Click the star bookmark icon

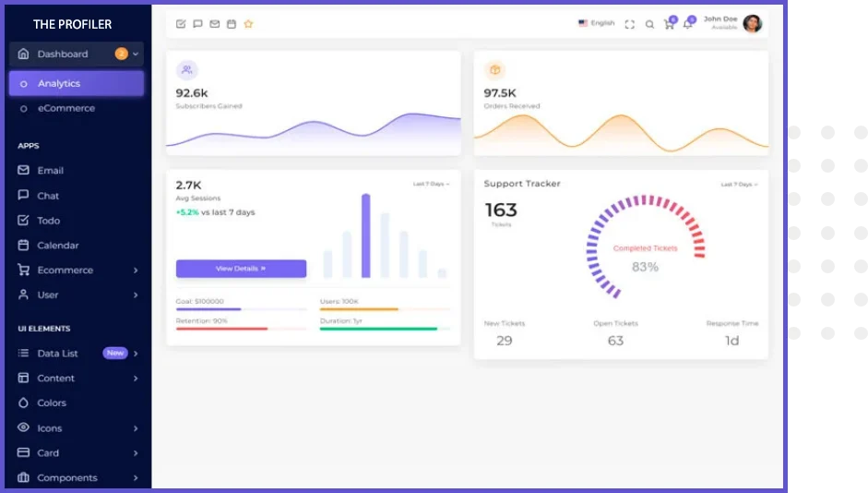pyautogui.click(x=248, y=24)
